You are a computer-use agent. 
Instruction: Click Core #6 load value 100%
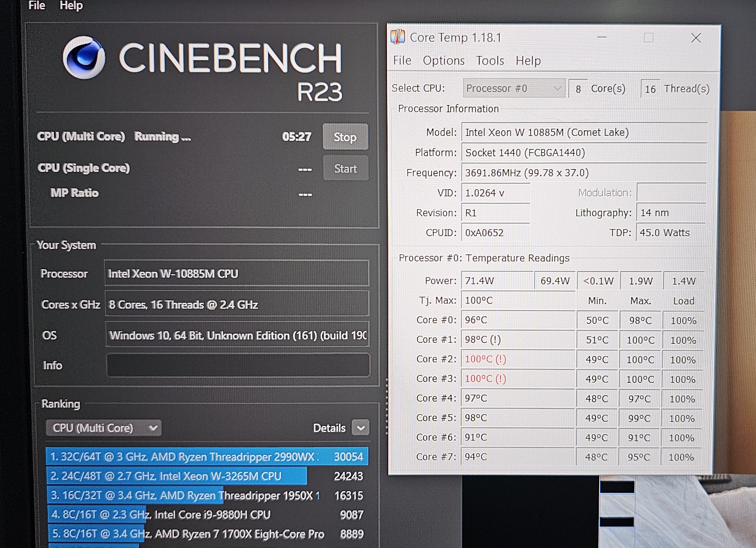click(682, 438)
